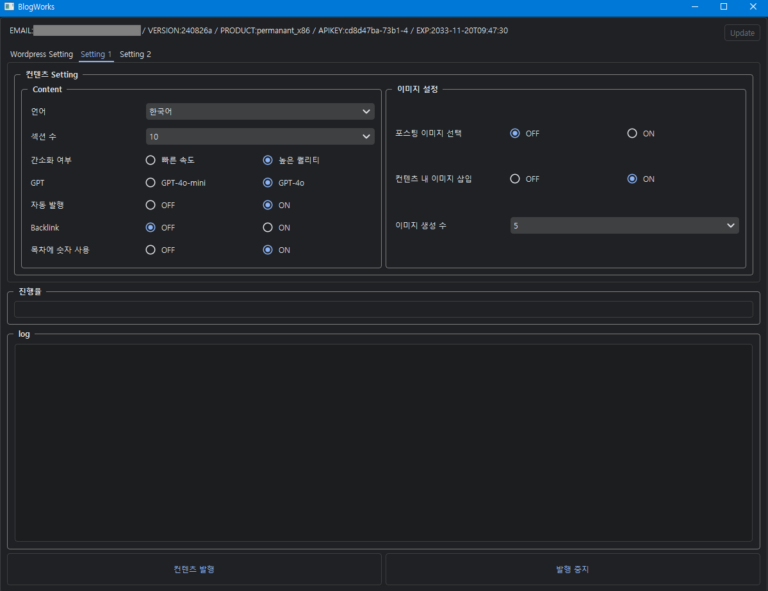
Task: Maximize the BlogWorks window
Action: pos(724,7)
